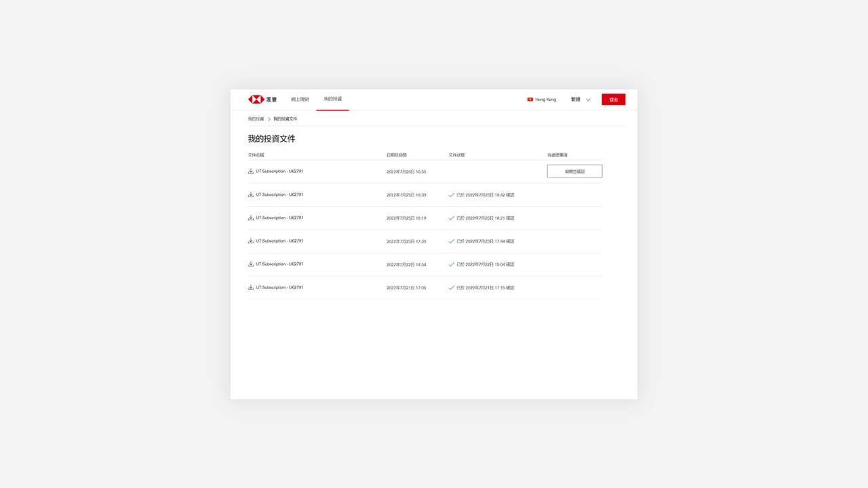This screenshot has height=488, width=868.
Task: Click the Hong Kong flag icon
Action: tap(530, 100)
